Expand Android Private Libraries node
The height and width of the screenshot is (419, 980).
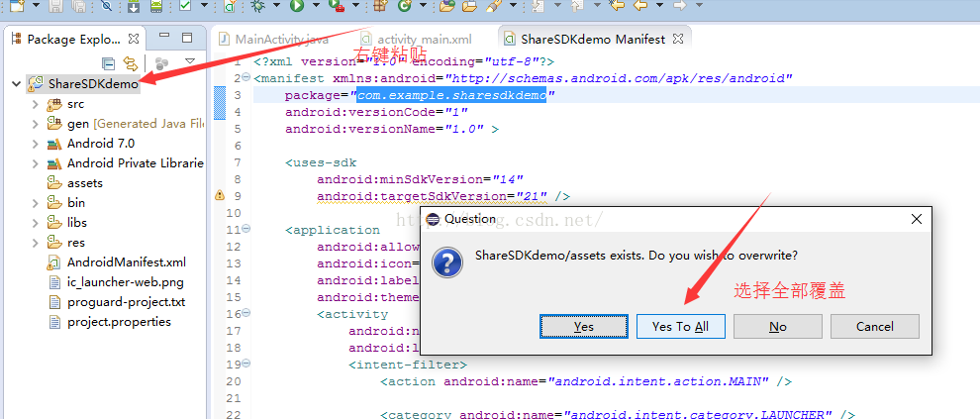(x=36, y=163)
